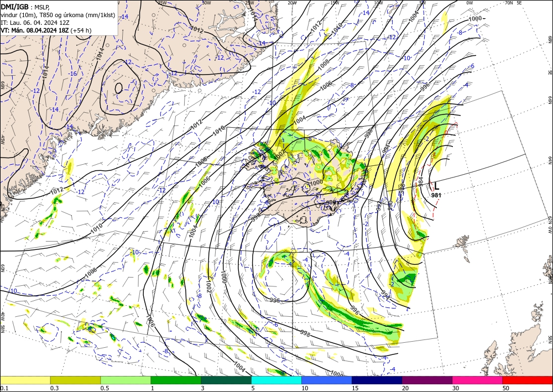Image resolution: width=553 pixels, height=392 pixels.
Task: Click the 'IT: Lau. 06. 04. 2024 12Z' line
Action: (34, 23)
